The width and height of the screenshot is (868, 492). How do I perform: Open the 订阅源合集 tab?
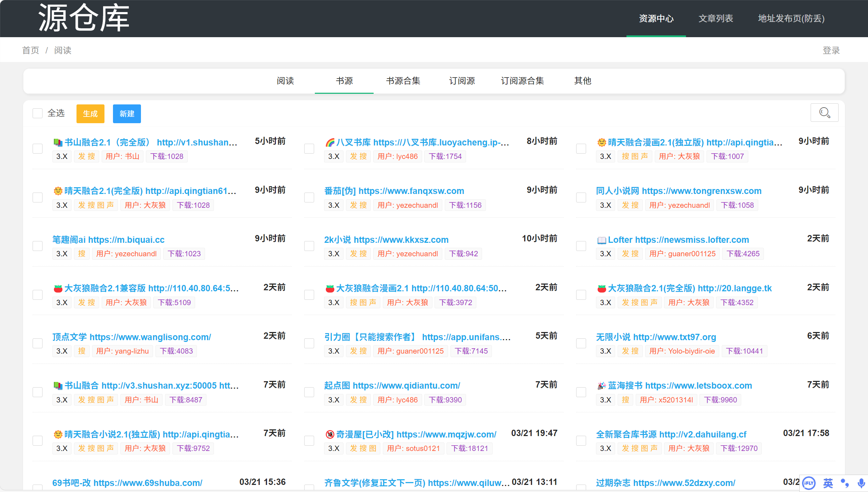[x=522, y=81]
